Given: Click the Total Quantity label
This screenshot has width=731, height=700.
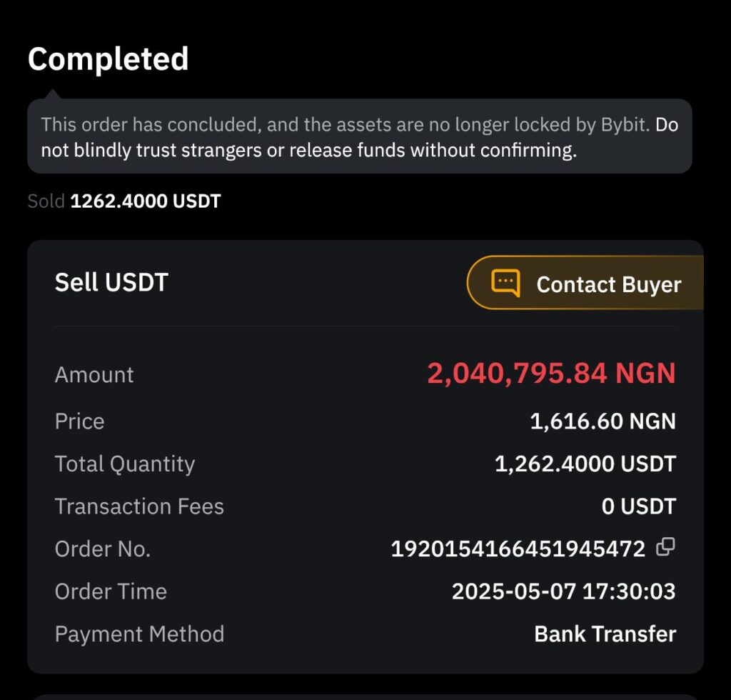Looking at the screenshot, I should (125, 464).
